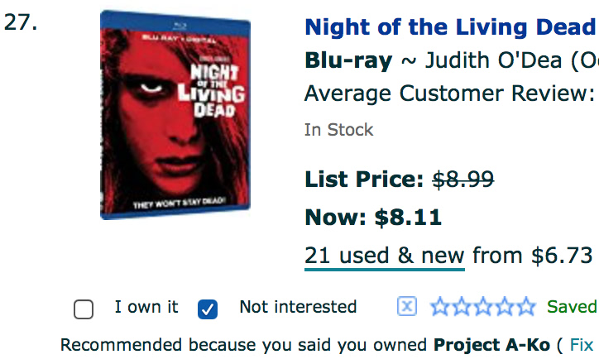Click the 'I own it' label text
Viewport: 599px width, 364px height.
tap(146, 307)
